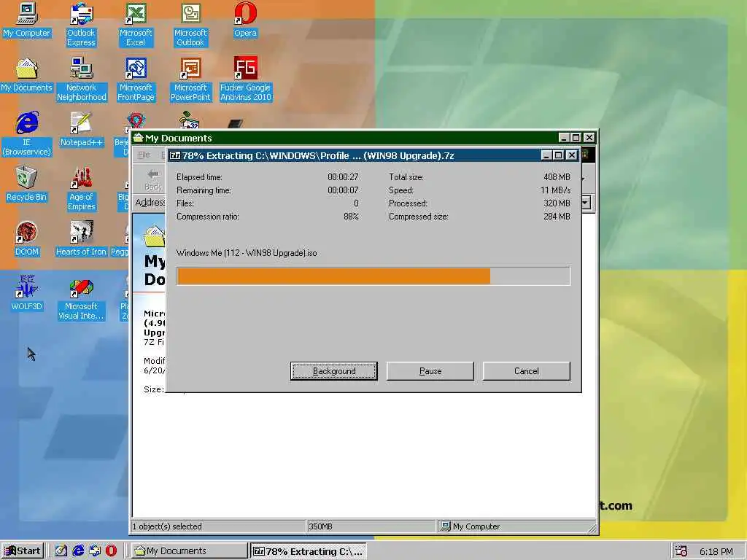Image resolution: width=747 pixels, height=560 pixels.
Task: Launch Microsoft PowerPoint shortcut
Action: tap(190, 79)
